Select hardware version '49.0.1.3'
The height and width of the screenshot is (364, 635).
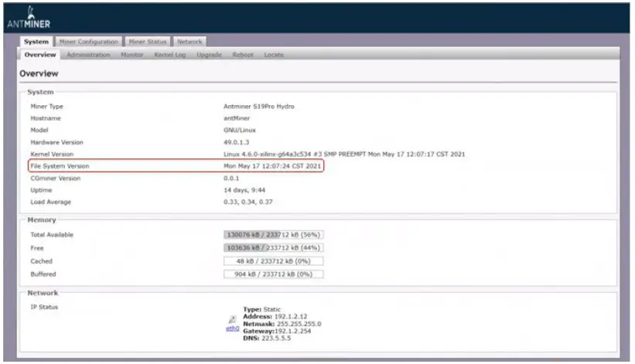tap(236, 142)
